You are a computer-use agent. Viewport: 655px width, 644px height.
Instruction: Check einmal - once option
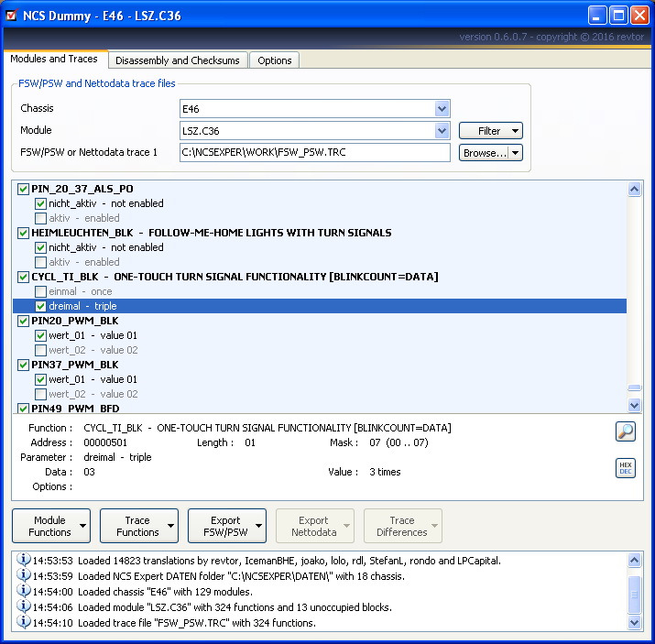pos(40,291)
